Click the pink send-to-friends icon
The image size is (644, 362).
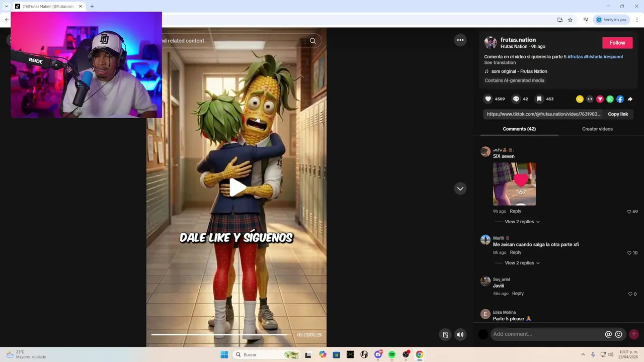click(600, 99)
